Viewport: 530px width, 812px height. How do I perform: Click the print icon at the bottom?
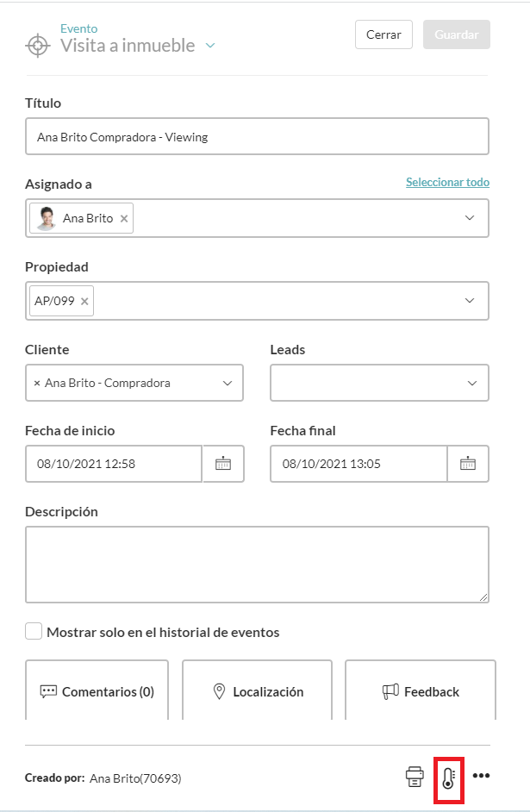pos(415,777)
